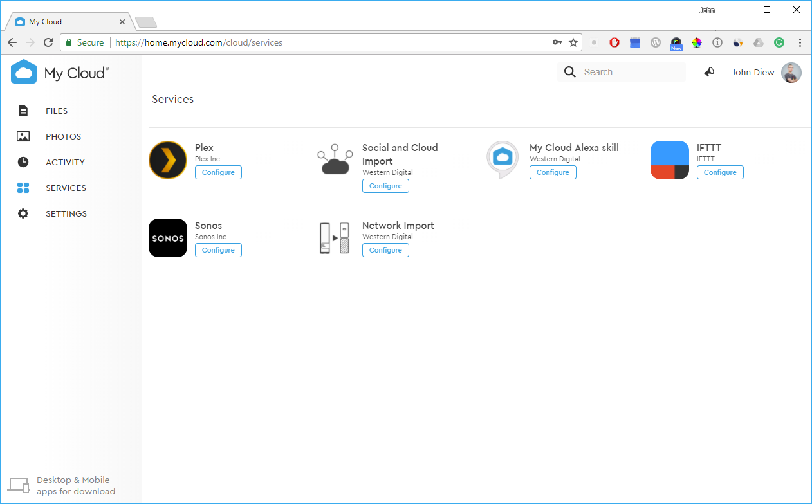The image size is (812, 504).
Task: Reload the page in the browser
Action: 48,42
